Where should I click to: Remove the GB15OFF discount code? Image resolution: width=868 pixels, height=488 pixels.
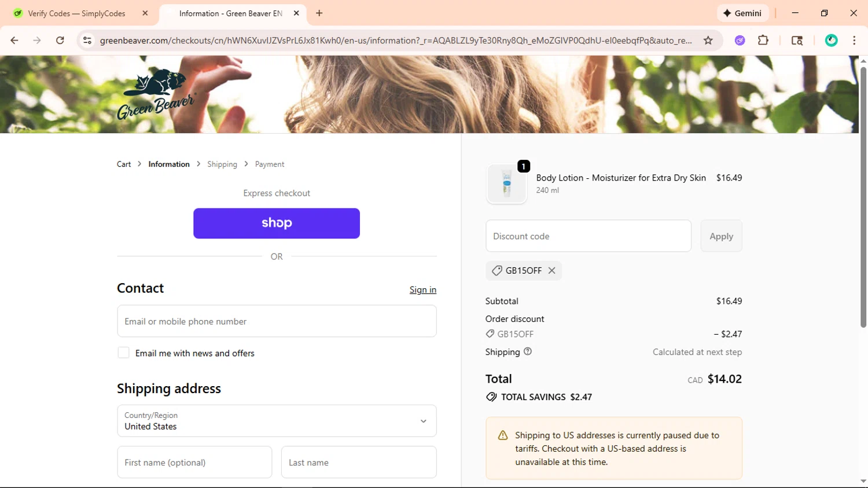[552, 270]
